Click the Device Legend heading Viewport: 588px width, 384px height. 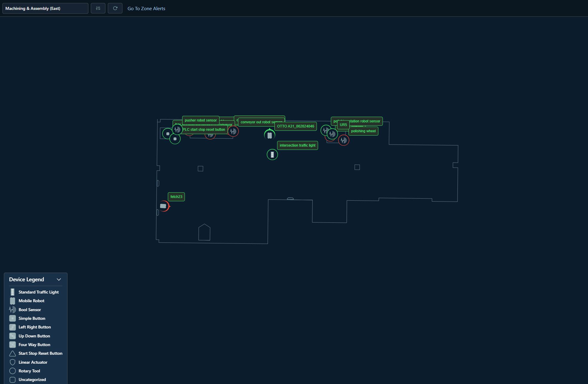pyautogui.click(x=27, y=279)
